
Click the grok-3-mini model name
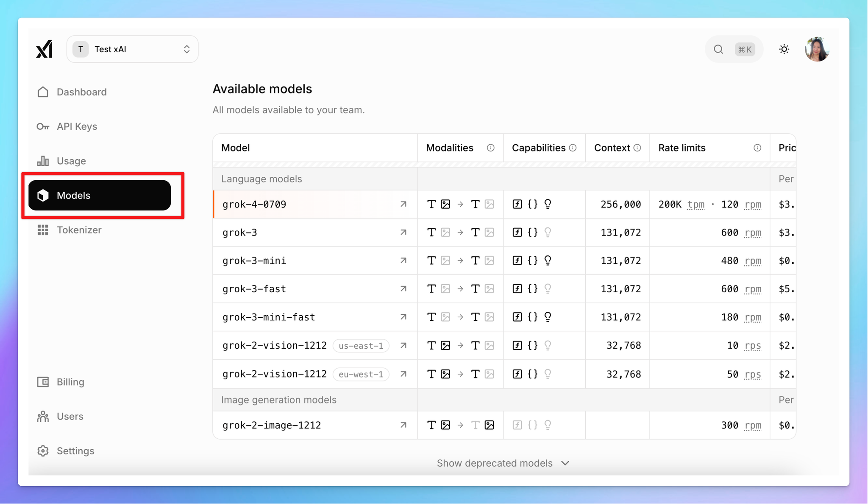pyautogui.click(x=254, y=260)
